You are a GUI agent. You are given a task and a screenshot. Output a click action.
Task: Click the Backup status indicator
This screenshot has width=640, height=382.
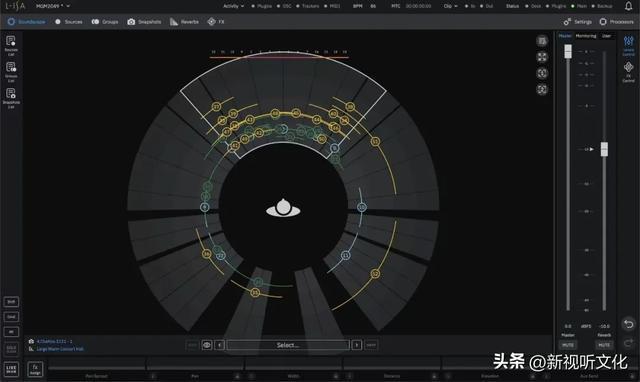tap(601, 6)
